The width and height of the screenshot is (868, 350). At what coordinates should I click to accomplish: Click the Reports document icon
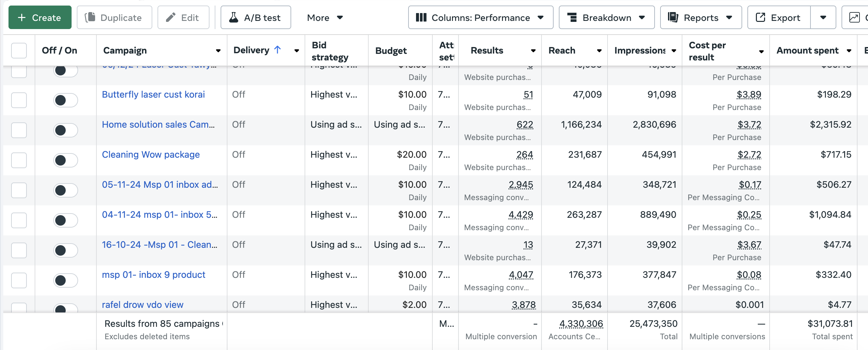673,18
